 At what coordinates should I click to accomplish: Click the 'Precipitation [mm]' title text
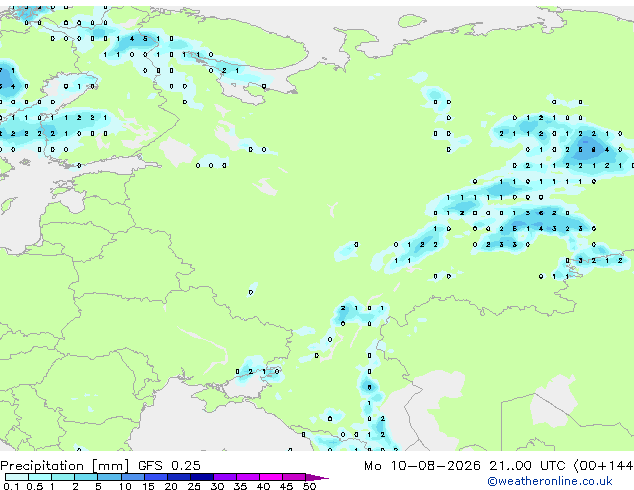[x=65, y=466]
